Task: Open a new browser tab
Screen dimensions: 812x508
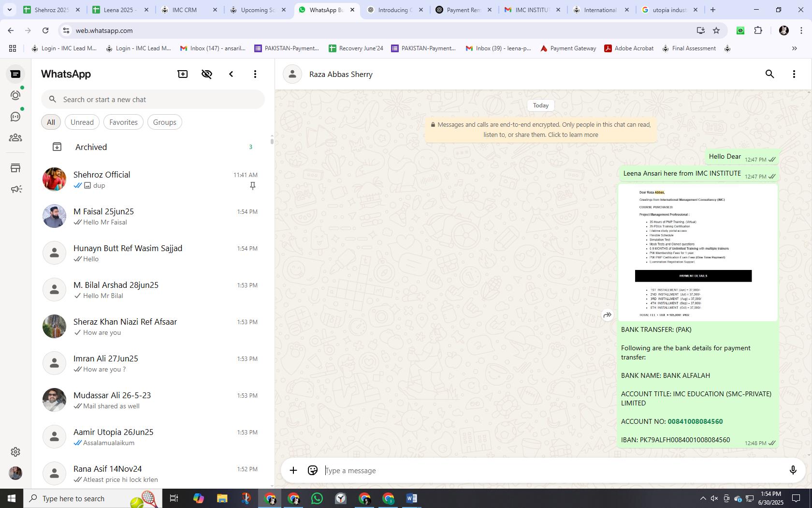Action: (712, 10)
